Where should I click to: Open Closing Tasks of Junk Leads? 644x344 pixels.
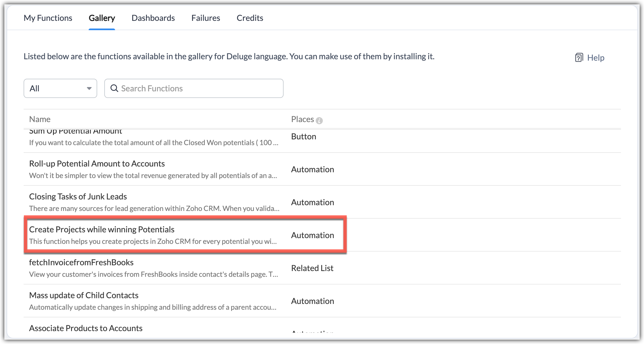[x=78, y=196]
